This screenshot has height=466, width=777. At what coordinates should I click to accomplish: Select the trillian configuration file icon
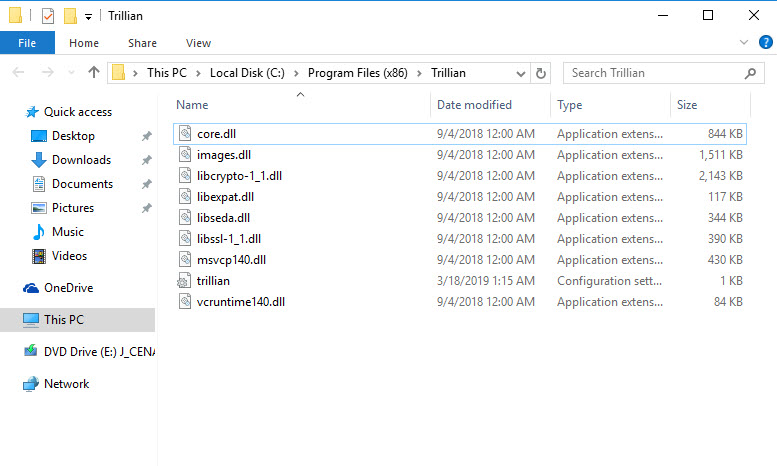(x=184, y=281)
